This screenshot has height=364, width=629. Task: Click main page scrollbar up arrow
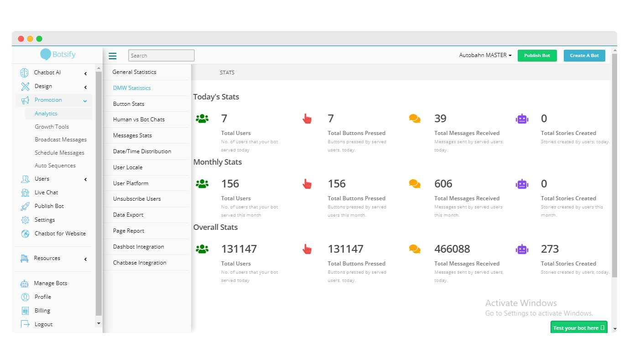click(x=614, y=50)
